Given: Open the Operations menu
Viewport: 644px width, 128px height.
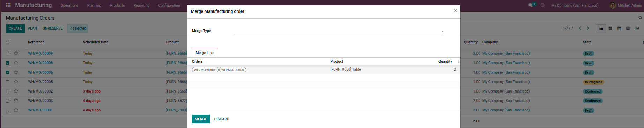Looking at the screenshot, I should pos(69,5).
